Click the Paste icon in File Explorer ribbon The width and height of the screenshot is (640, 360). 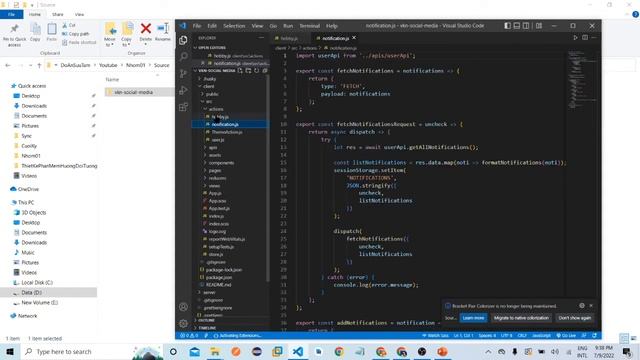coord(51,32)
